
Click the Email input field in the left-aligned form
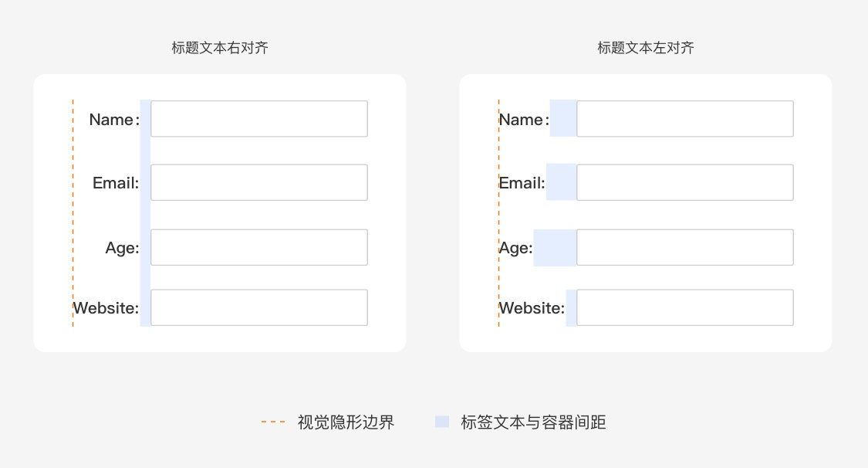pyautogui.click(x=685, y=182)
